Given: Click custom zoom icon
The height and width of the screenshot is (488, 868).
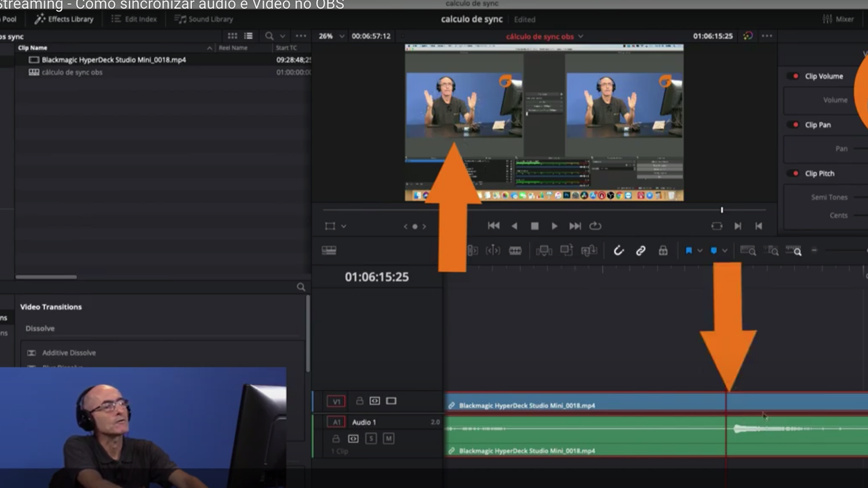Looking at the screenshot, I should point(794,250).
